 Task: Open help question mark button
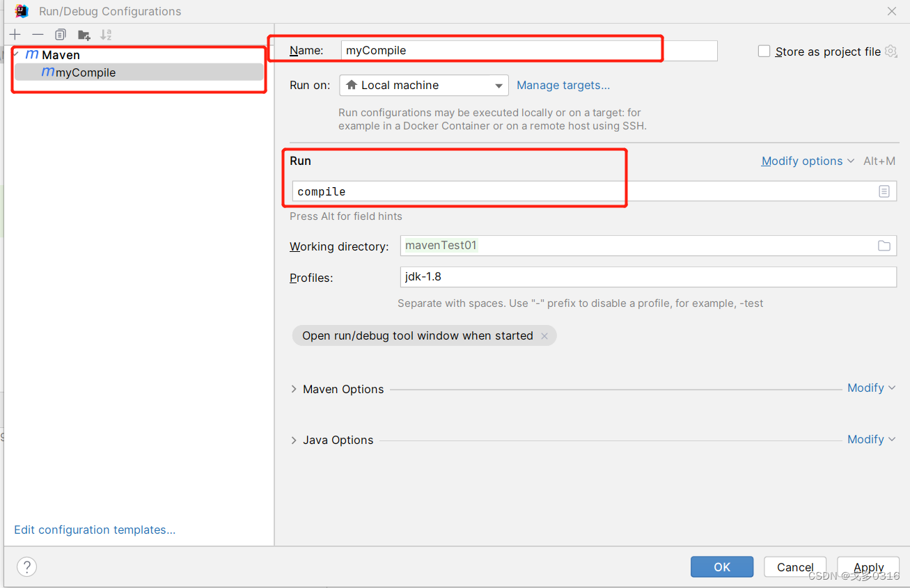(x=26, y=566)
